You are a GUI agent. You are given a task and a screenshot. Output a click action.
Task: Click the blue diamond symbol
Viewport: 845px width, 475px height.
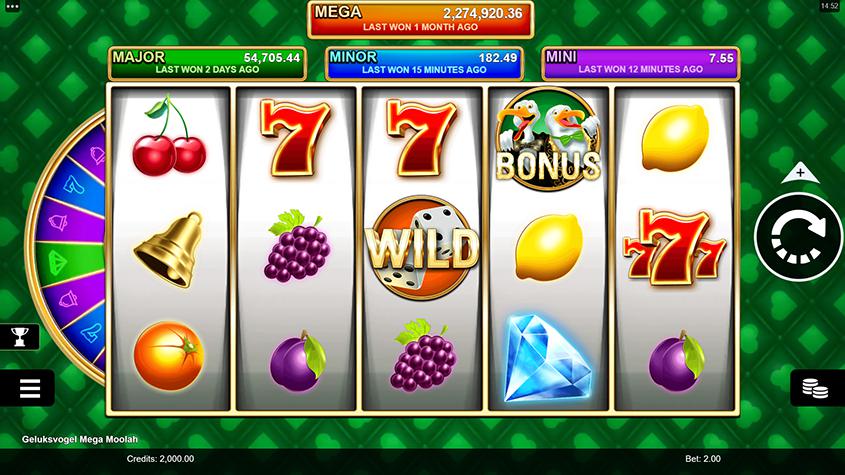coord(547,359)
